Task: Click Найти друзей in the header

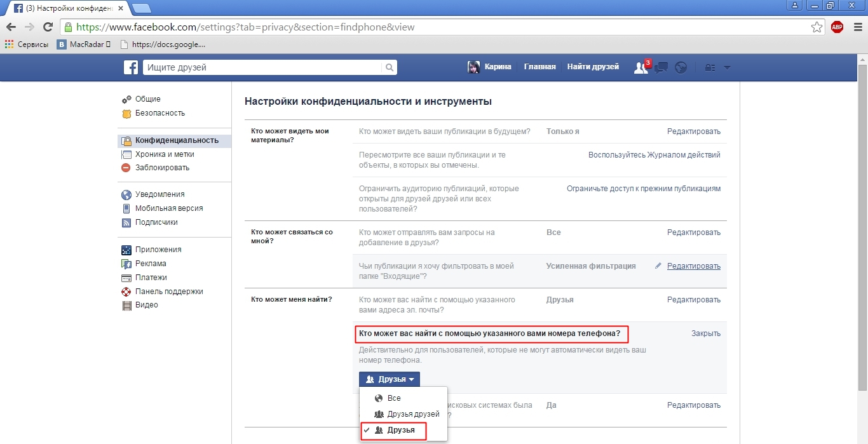Action: coord(593,67)
